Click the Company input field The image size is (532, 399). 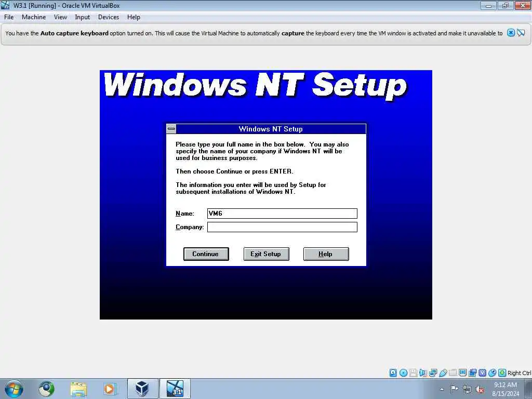click(282, 227)
